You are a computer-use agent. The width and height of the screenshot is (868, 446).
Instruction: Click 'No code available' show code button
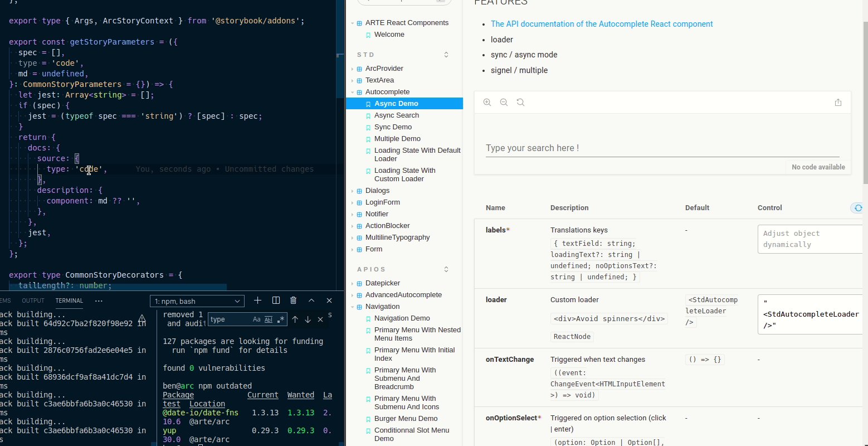tap(818, 167)
